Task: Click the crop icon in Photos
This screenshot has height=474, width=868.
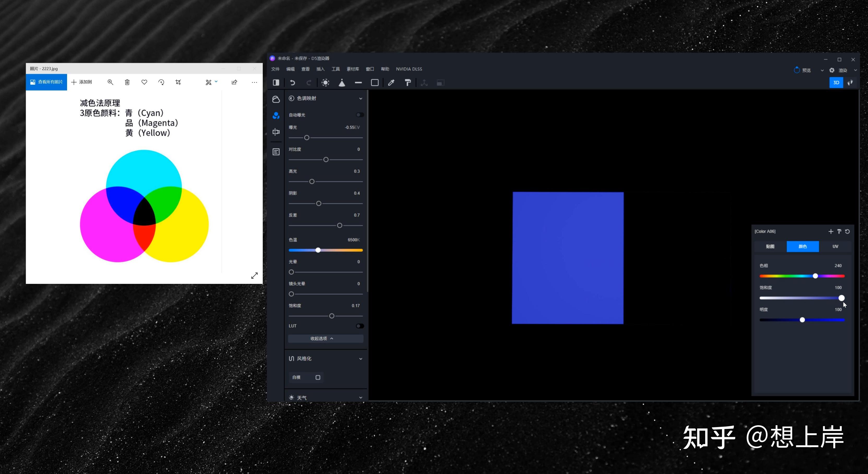Action: [178, 82]
